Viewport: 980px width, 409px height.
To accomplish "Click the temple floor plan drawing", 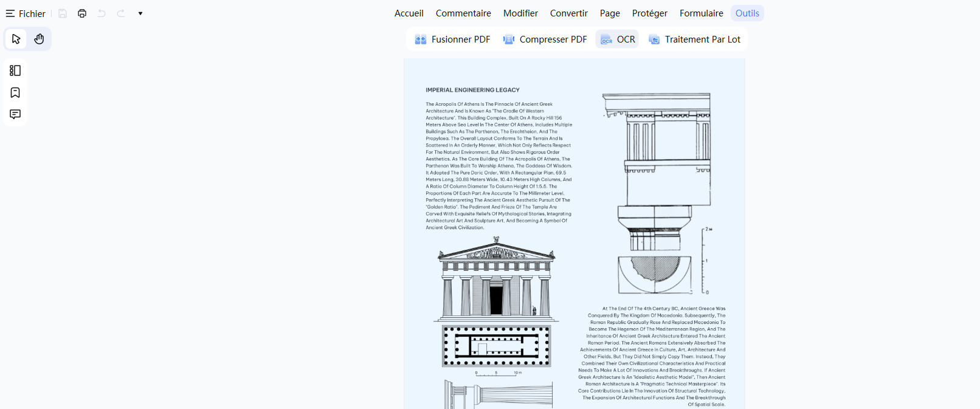I will [497, 346].
